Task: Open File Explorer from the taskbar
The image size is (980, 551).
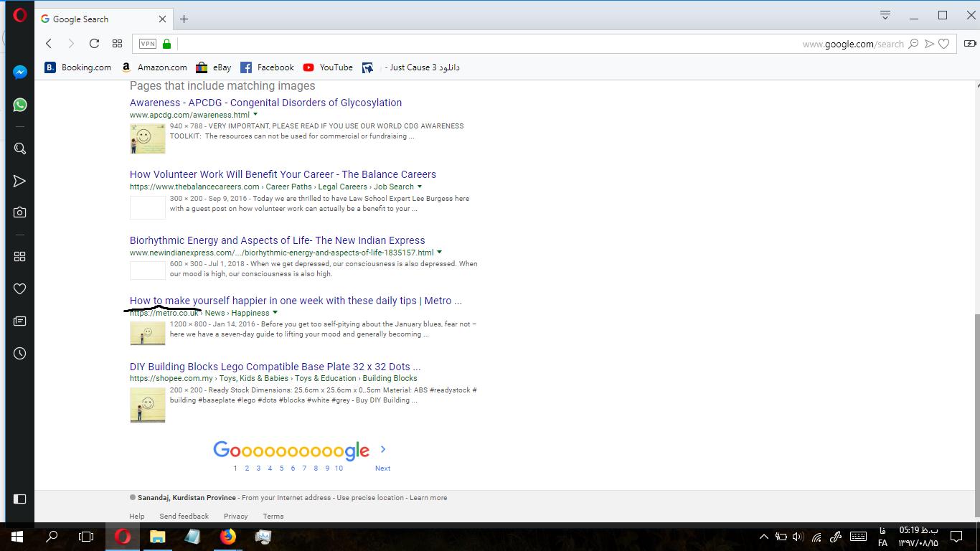Action: coord(157,536)
